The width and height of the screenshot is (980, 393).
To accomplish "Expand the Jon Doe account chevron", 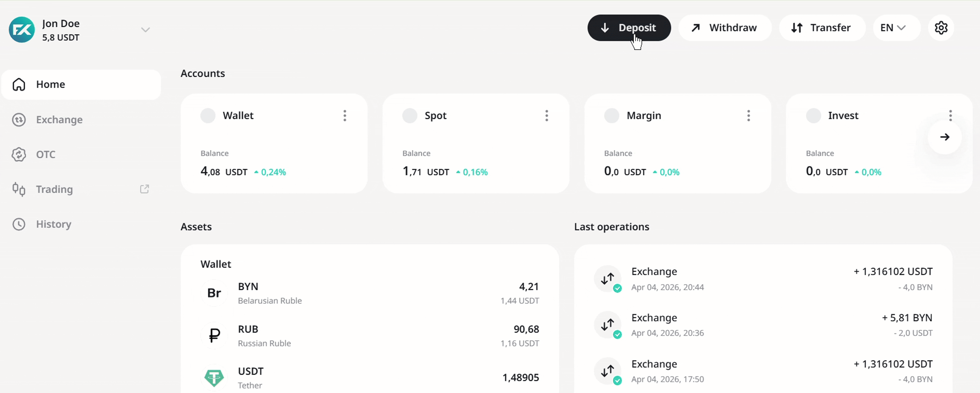I will 145,30.
